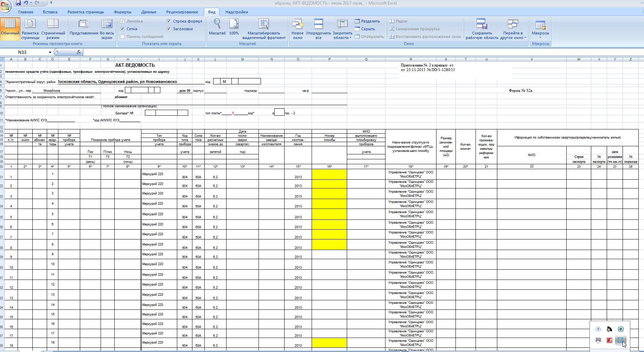Screen dimensions: 644x352
Task: Expand the Name Box dropdown arrow
Action: coord(50,52)
